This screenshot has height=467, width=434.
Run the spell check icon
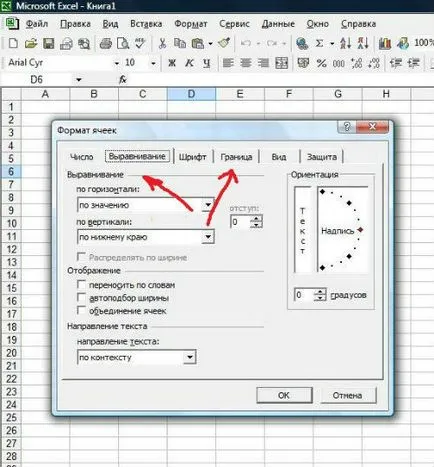pos(140,43)
